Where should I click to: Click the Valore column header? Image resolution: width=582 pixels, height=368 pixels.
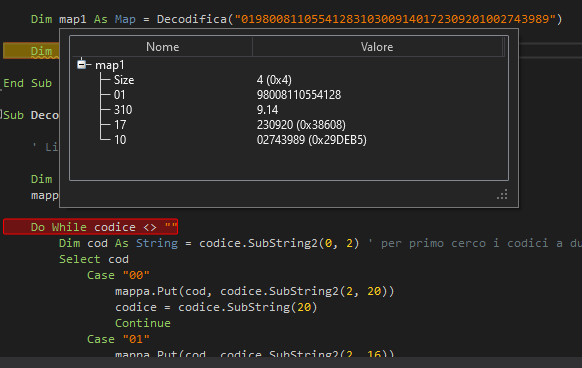click(377, 47)
